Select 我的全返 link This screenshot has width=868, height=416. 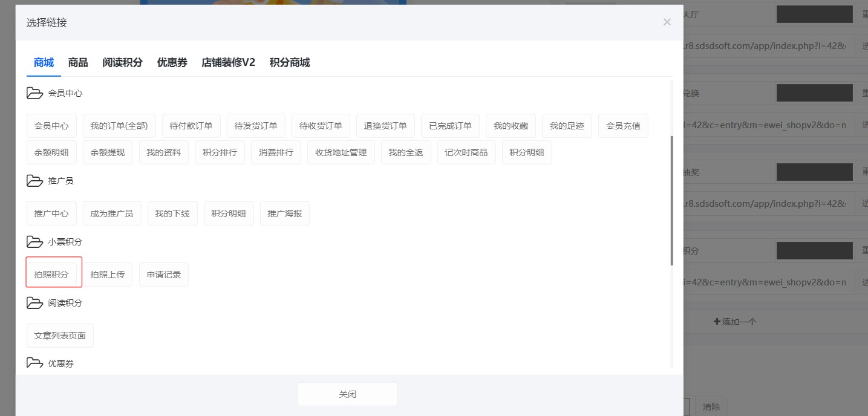click(406, 152)
